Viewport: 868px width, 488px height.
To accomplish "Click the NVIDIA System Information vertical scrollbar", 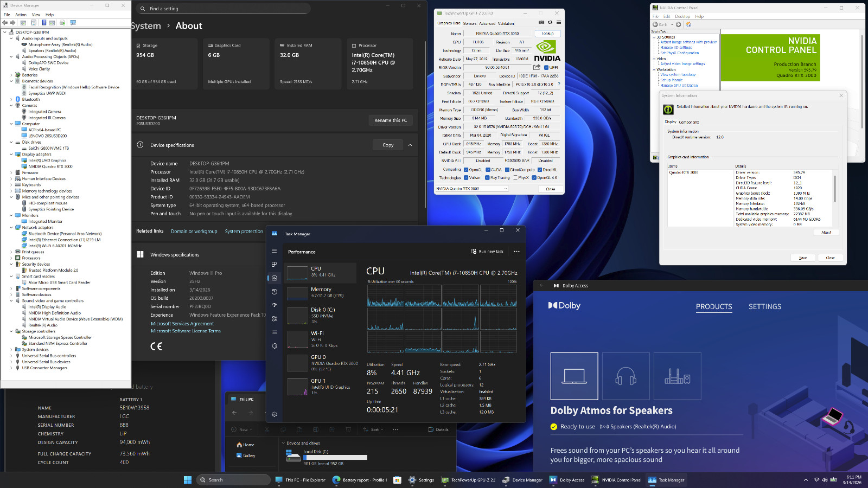I will point(835,187).
